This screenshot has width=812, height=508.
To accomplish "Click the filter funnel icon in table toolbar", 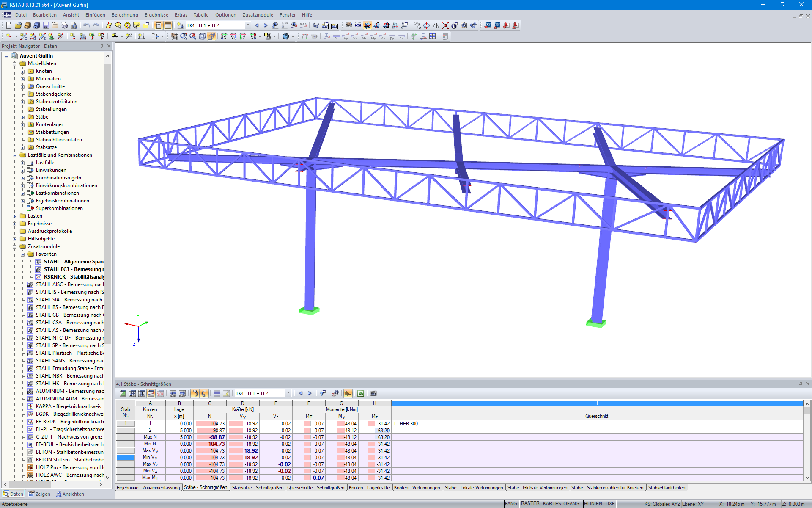I will [323, 393].
